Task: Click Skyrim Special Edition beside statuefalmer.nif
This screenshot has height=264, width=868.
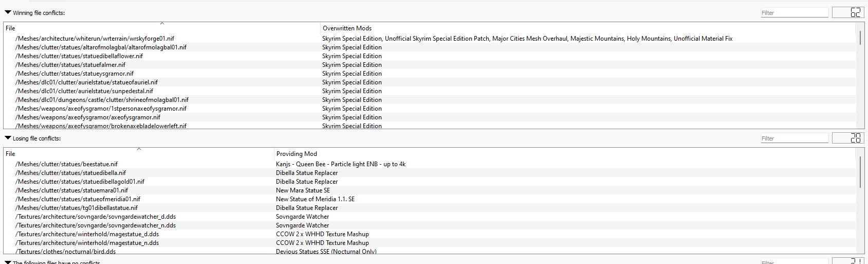Action: tap(352, 65)
